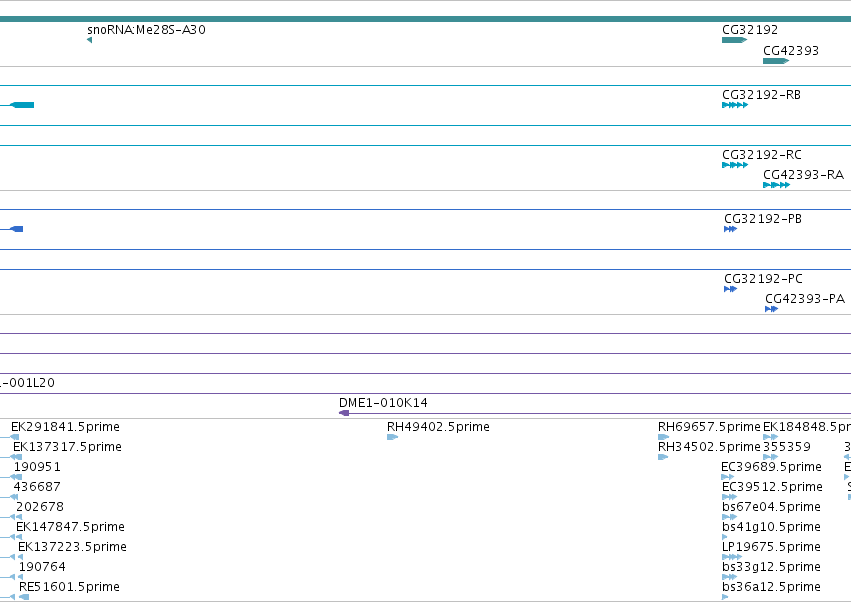The image size is (851, 602).
Task: Click the EC39689.5prime EST glyph
Action: click(727, 477)
